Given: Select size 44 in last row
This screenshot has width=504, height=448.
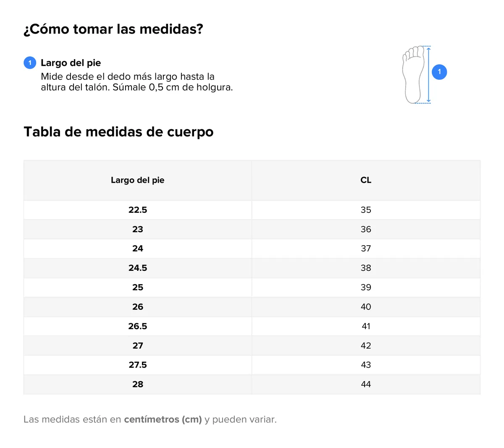Looking at the screenshot, I should [366, 384].
